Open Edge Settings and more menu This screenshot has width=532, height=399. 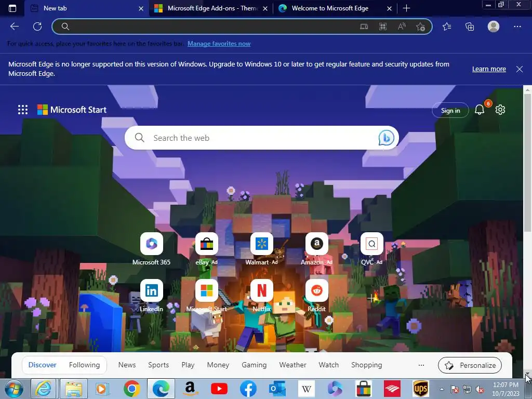(x=517, y=26)
